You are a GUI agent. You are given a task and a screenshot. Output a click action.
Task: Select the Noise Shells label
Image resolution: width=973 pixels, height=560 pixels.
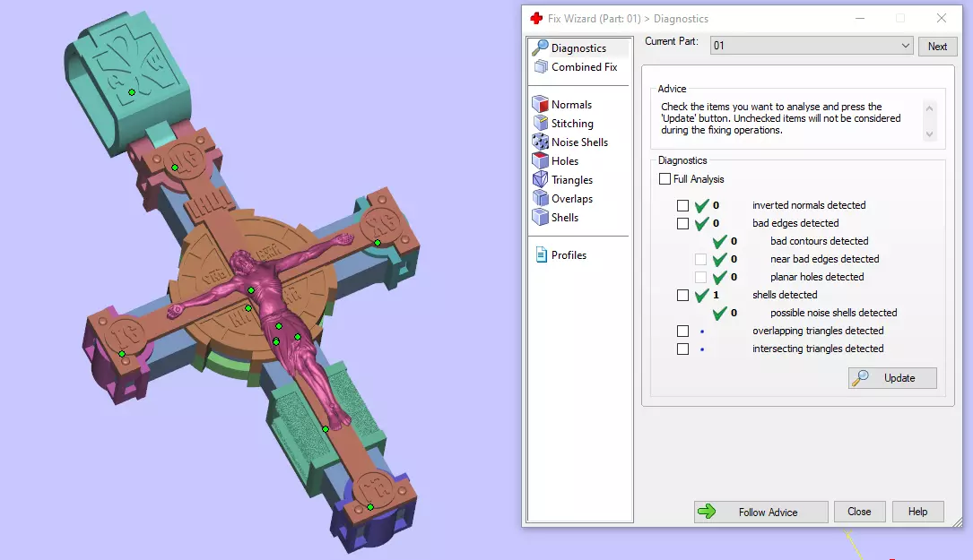coord(579,142)
